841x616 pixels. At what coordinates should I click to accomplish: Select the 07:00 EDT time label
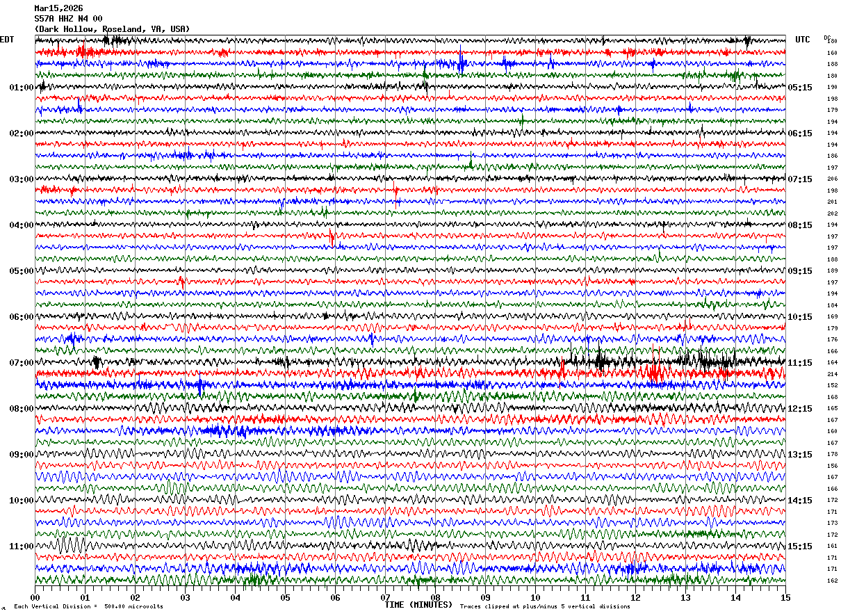(x=22, y=363)
